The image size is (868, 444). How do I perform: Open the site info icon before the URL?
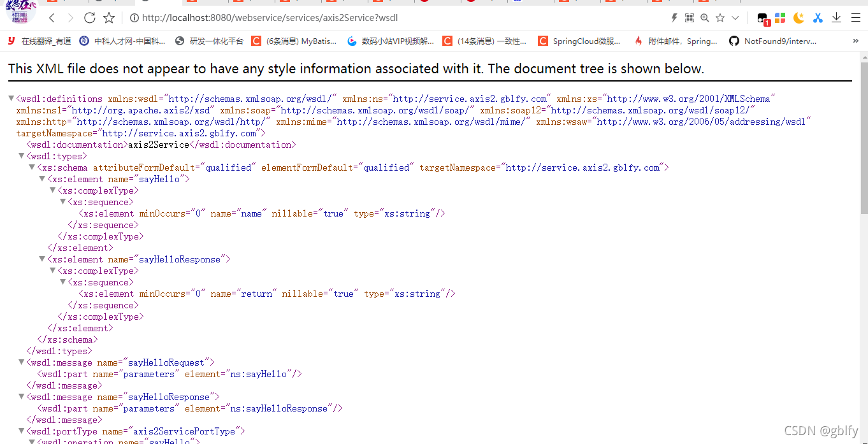(x=134, y=18)
